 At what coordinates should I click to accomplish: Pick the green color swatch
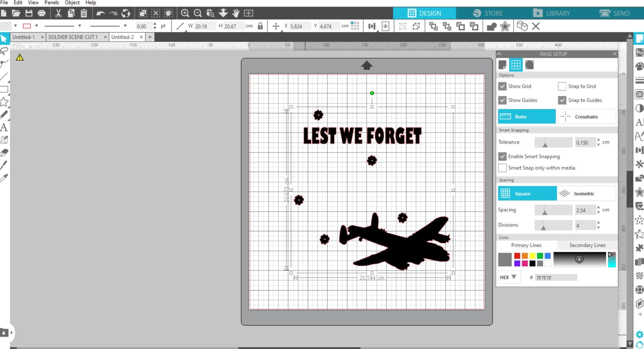coord(540,256)
